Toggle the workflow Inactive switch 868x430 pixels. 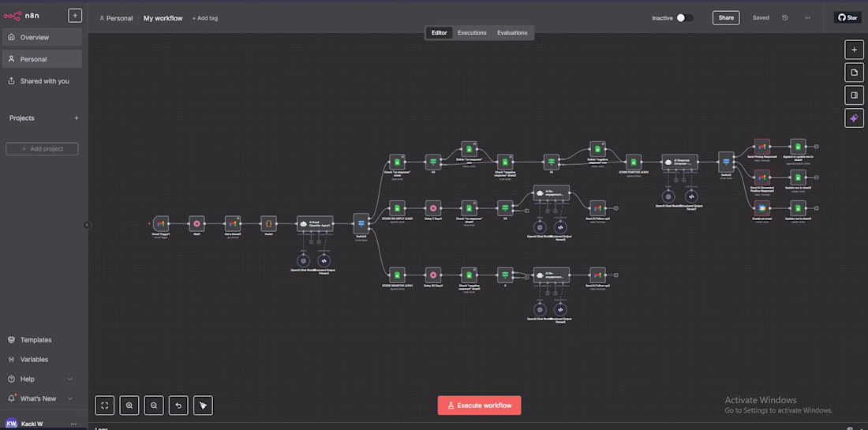685,17
